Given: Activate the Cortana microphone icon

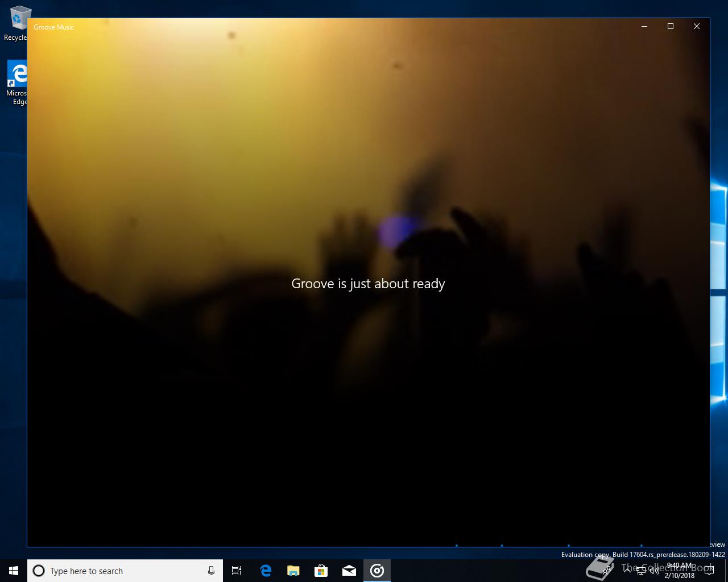Looking at the screenshot, I should click(x=211, y=571).
